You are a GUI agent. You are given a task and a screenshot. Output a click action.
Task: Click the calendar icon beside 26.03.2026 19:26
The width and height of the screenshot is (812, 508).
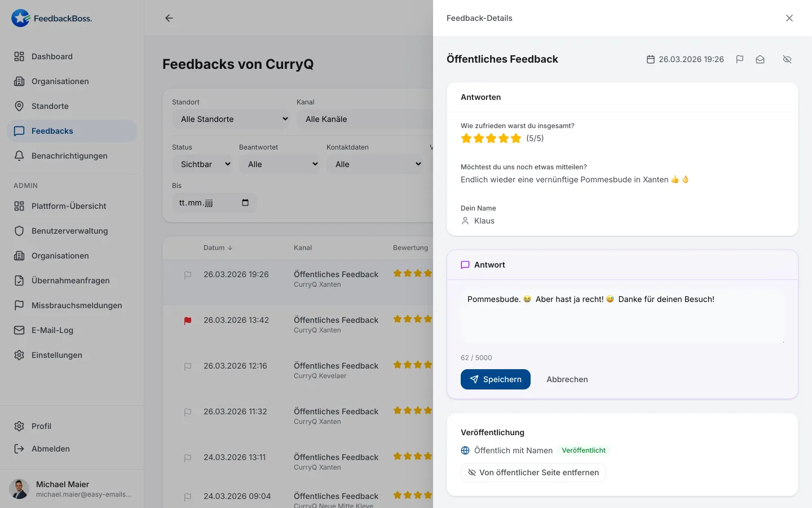point(651,59)
